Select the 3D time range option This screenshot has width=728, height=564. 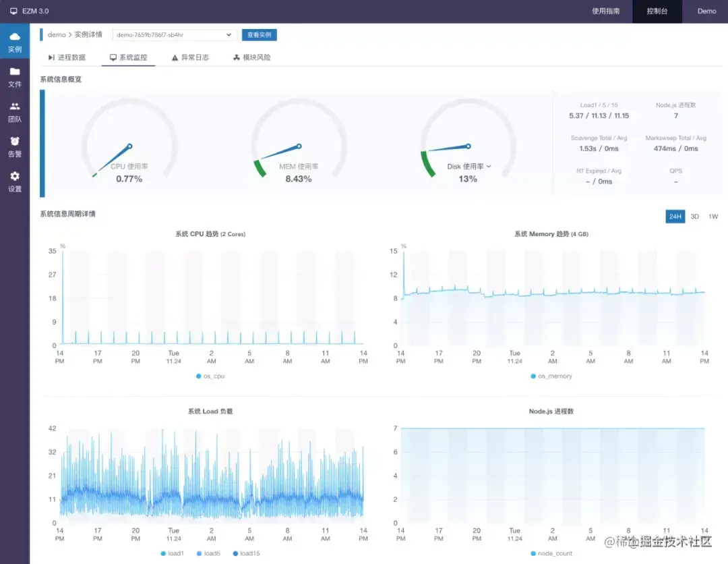point(694,217)
